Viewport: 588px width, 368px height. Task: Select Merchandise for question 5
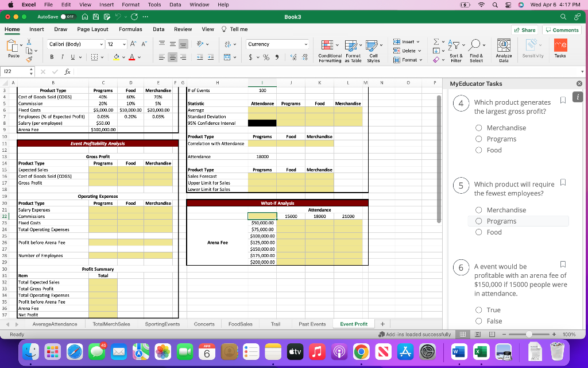[478, 210]
